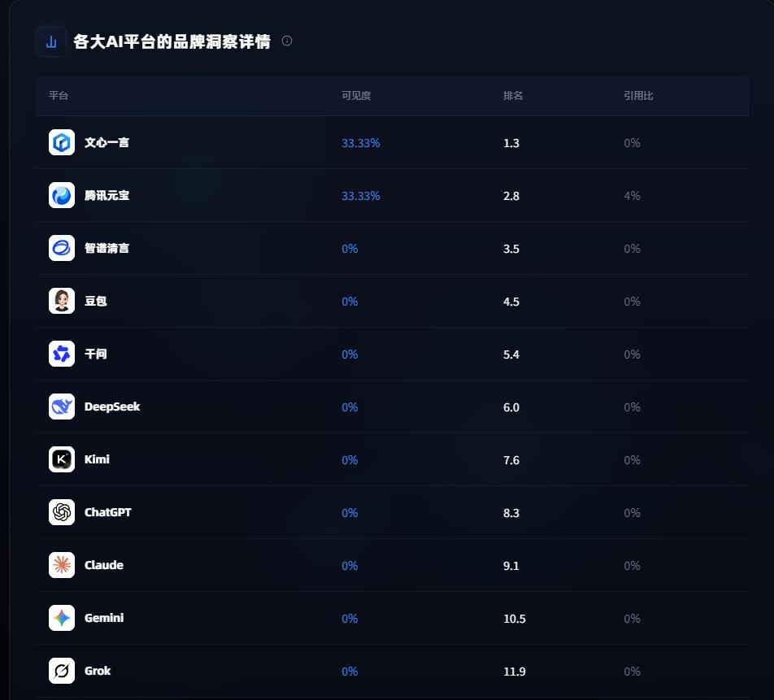This screenshot has height=700, width=774.
Task: Click the 6.0 ranking of DeepSeek
Action: (x=511, y=407)
